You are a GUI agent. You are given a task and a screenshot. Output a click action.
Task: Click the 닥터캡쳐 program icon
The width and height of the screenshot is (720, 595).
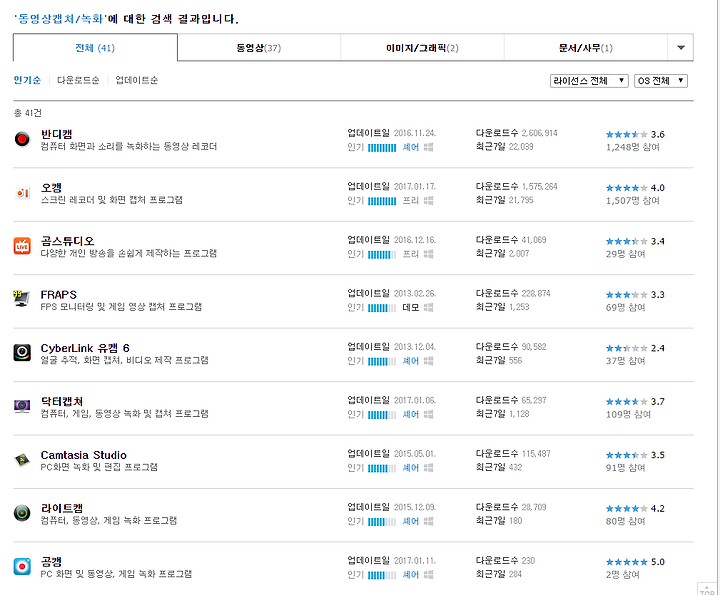[x=22, y=406]
